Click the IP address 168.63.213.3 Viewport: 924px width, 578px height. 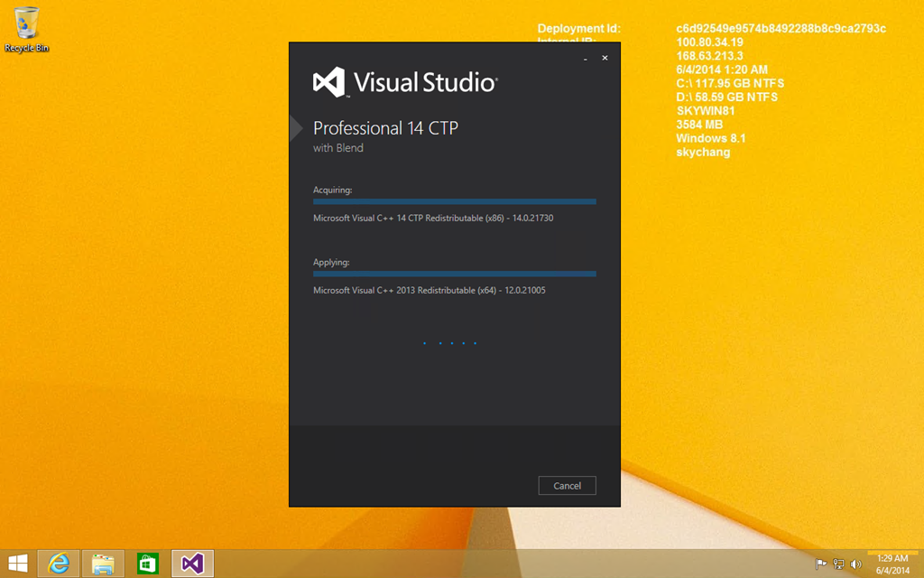pos(709,56)
